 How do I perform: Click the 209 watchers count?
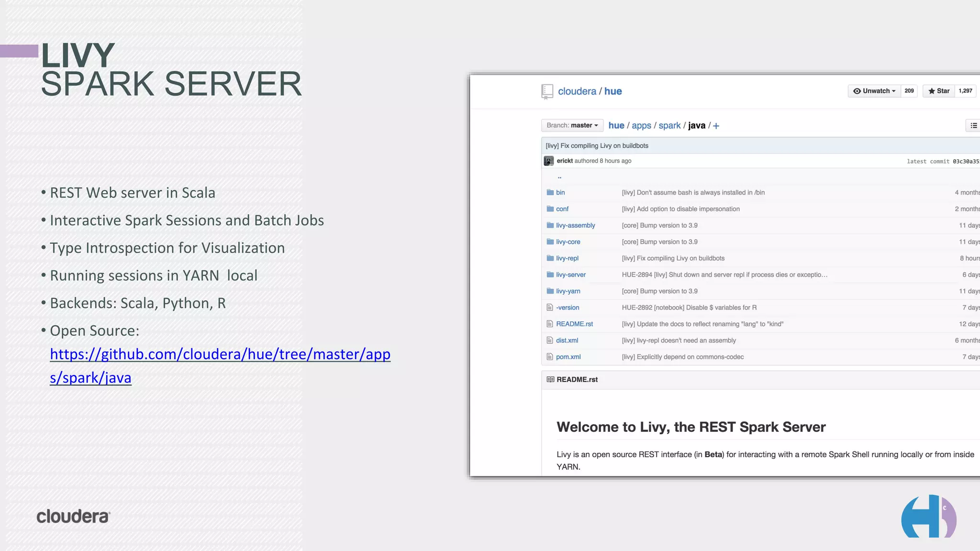[x=909, y=91]
